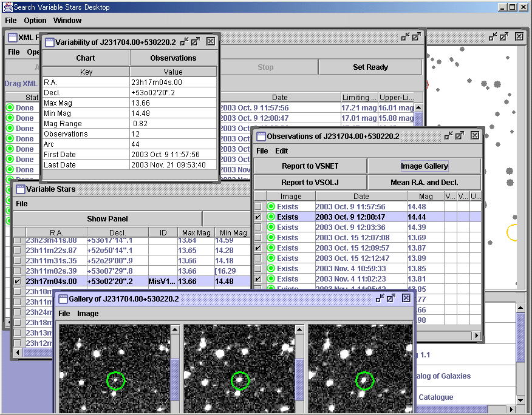Open Edit menu in the Observations window
This screenshot has width=532, height=415.
tap(282, 151)
